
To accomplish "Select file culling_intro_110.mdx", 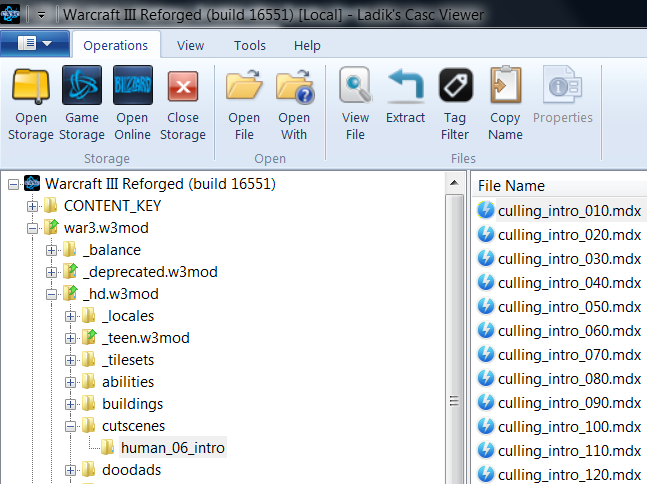I will [569, 451].
